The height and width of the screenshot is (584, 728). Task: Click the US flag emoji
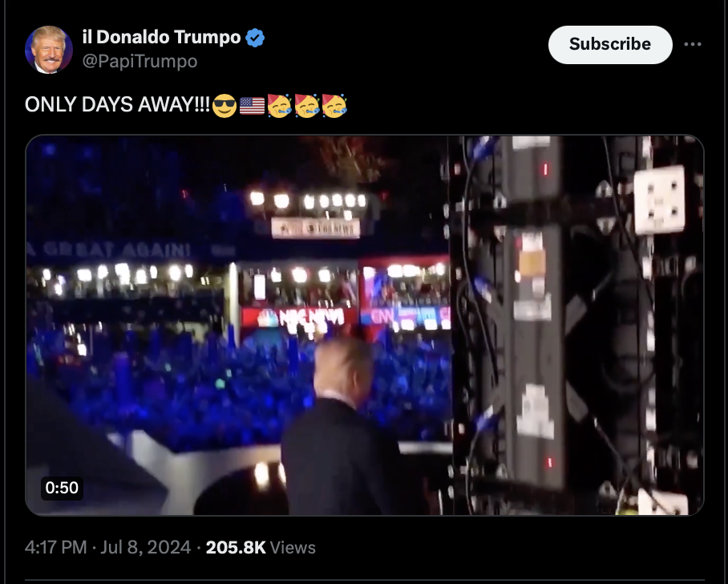(252, 106)
